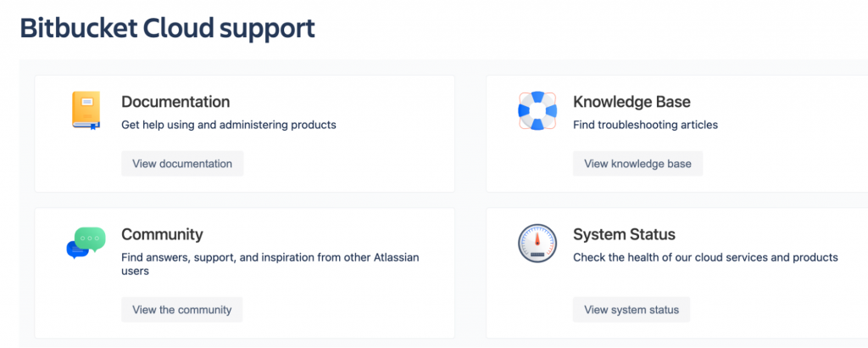868x348 pixels.
Task: Select the Knowledge Base card heading
Action: [632, 102]
